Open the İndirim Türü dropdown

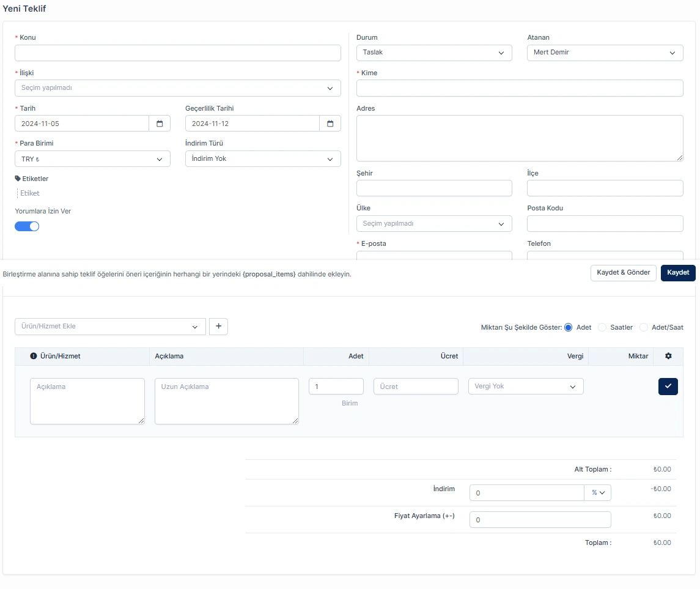coord(263,159)
